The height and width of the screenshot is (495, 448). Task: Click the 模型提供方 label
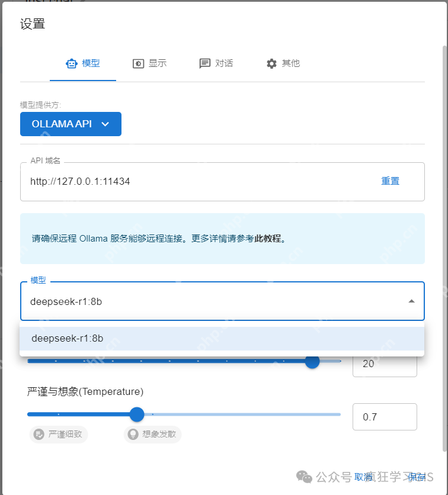(x=40, y=105)
